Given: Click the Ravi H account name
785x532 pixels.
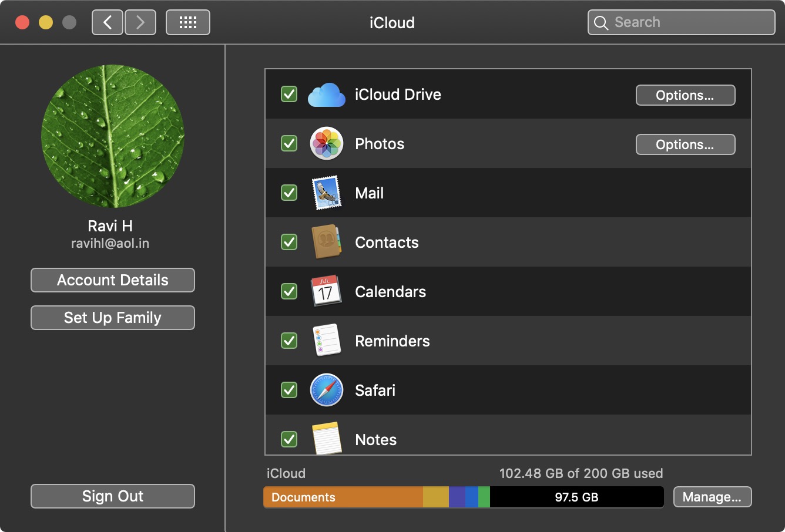Looking at the screenshot, I should click(x=110, y=226).
